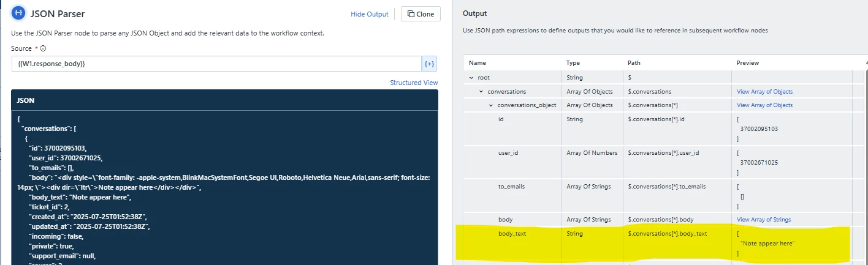Collapse the conversations tree node
The width and height of the screenshot is (868, 265).
click(x=481, y=92)
